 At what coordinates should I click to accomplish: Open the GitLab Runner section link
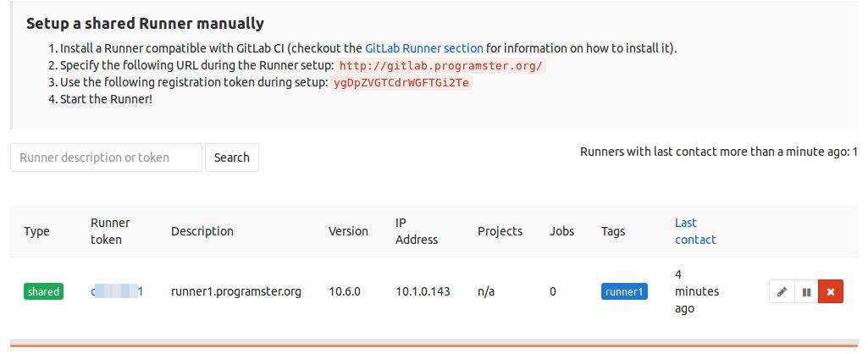click(x=424, y=48)
